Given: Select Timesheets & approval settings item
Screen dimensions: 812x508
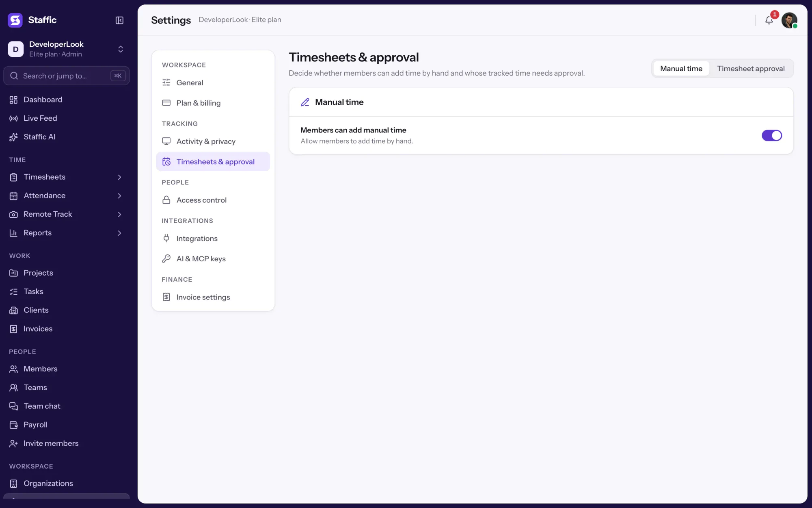Looking at the screenshot, I should (213, 162).
